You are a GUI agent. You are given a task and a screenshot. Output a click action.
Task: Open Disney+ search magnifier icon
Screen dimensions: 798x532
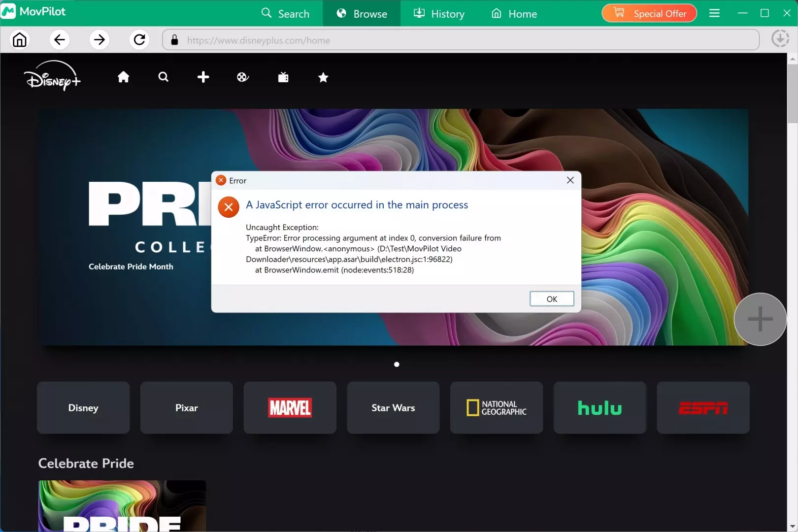(x=164, y=77)
